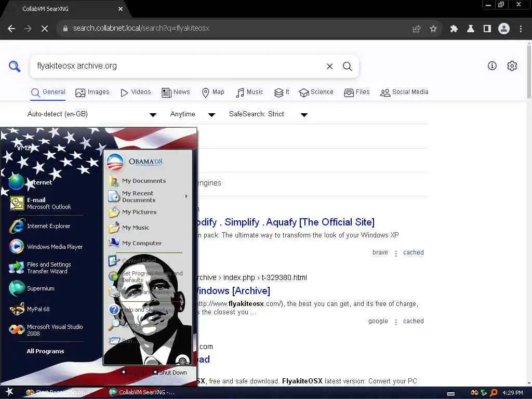532x399 pixels.
Task: Open cached copy of the brave result
Action: (x=413, y=252)
